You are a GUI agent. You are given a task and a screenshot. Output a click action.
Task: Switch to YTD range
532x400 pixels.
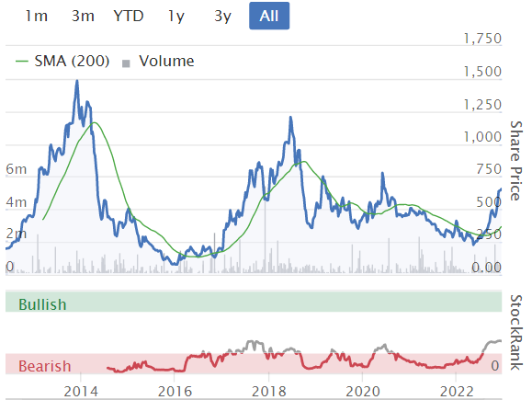coord(129,16)
